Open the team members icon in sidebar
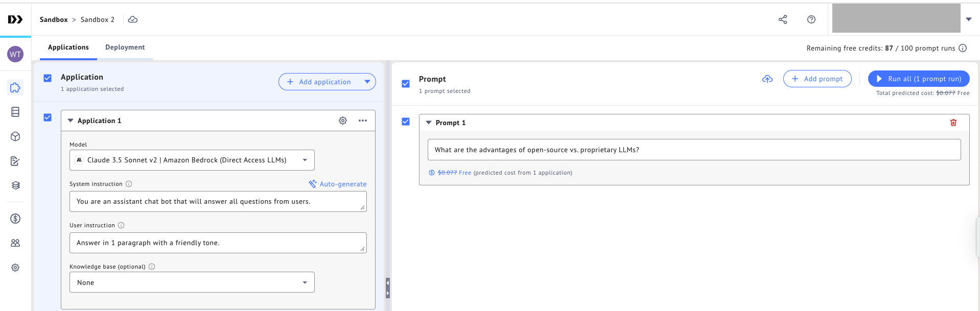 (x=15, y=243)
